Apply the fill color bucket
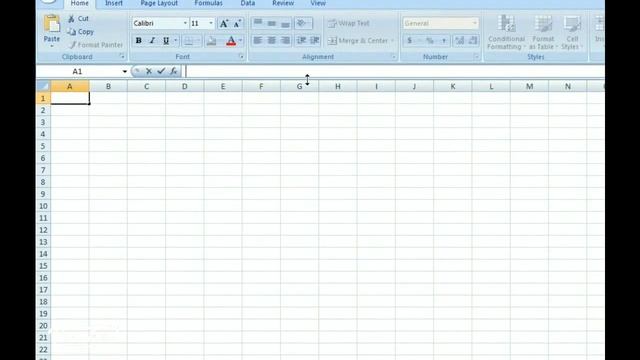 click(211, 41)
